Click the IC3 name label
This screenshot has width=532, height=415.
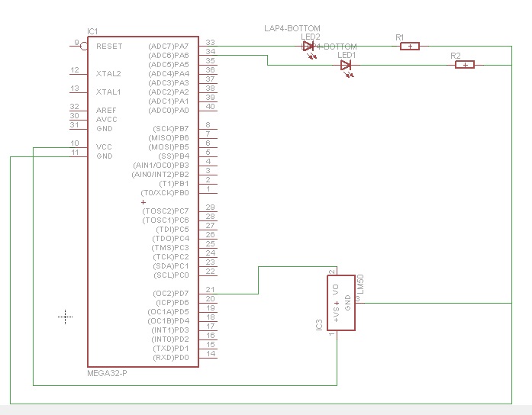(319, 325)
